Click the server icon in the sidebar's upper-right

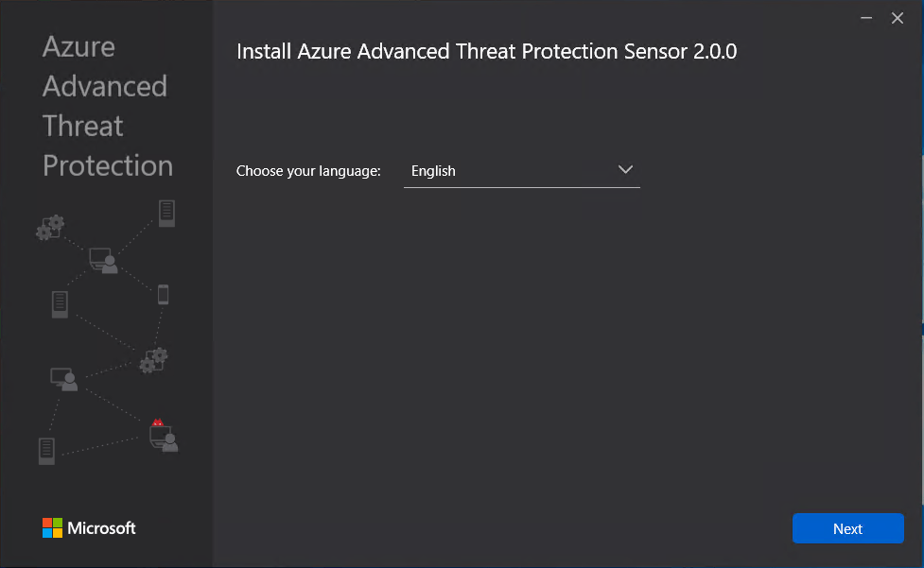click(166, 213)
